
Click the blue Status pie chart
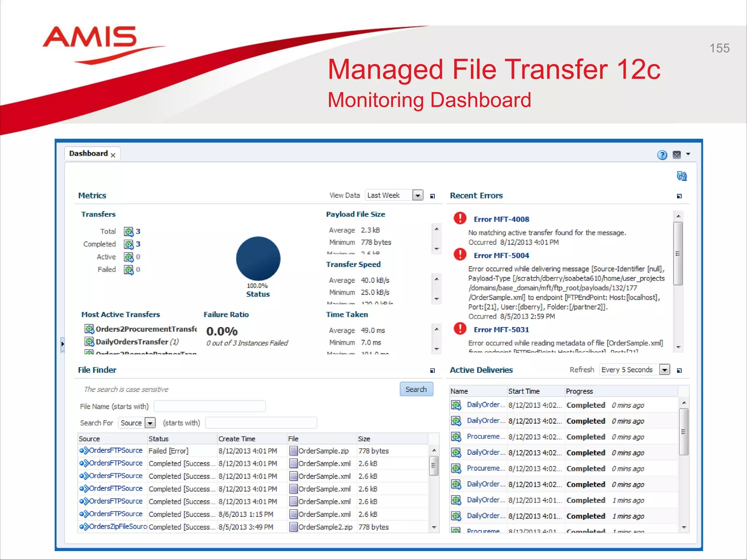click(258, 259)
